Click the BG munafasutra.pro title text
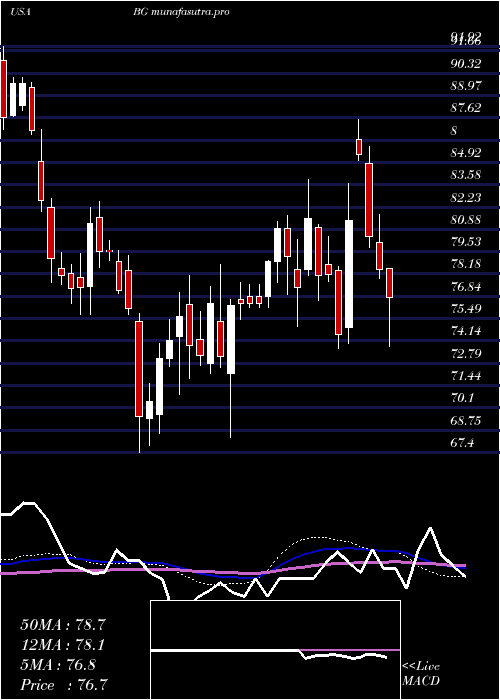This screenshot has width=500, height=700. tap(181, 12)
